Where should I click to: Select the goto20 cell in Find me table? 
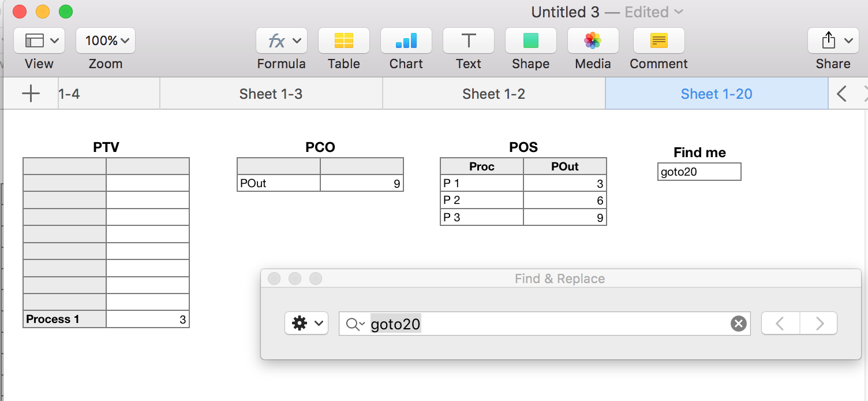pos(699,172)
